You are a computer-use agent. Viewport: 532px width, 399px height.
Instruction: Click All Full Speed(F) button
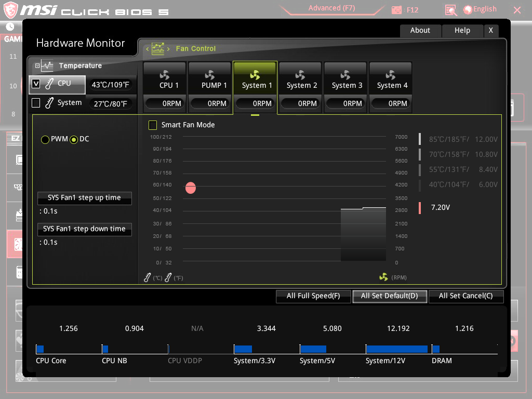(x=313, y=296)
